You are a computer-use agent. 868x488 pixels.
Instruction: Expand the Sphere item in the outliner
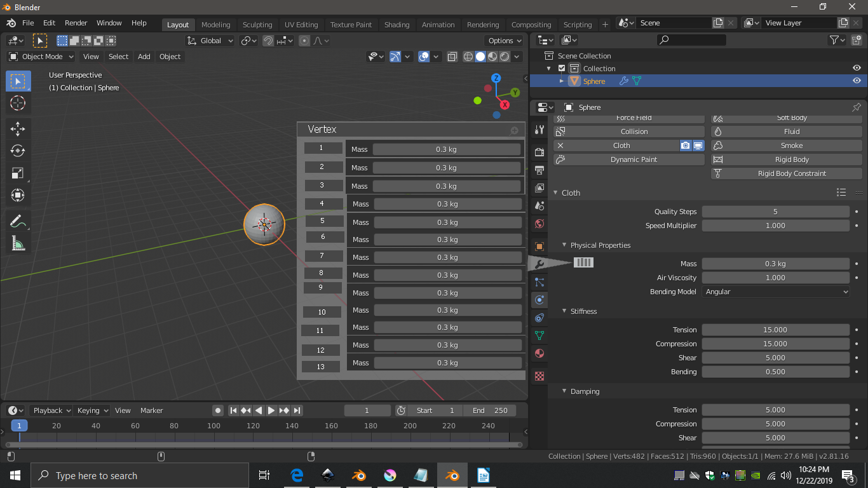point(562,81)
